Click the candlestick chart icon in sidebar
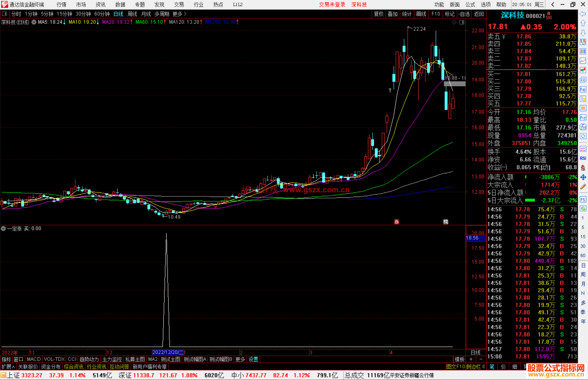588x380 pixels. 583,70
